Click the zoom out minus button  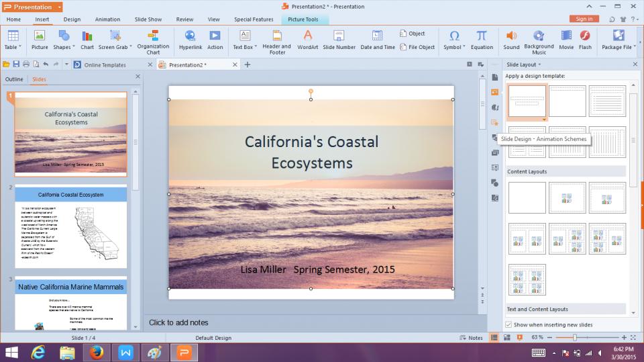[x=549, y=337]
